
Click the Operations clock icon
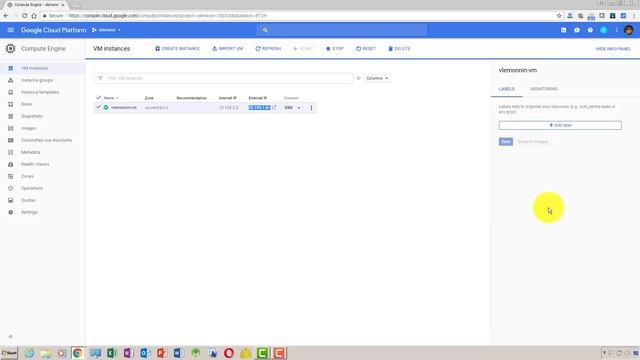[11, 188]
